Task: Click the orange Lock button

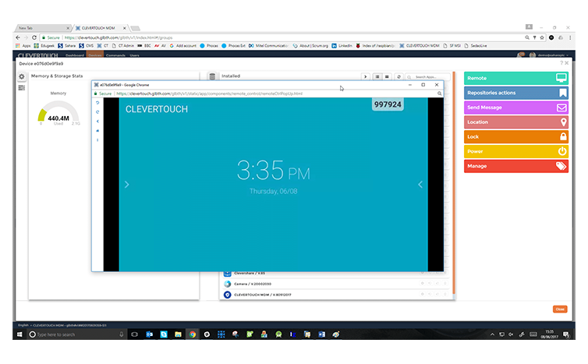Action: tap(516, 136)
